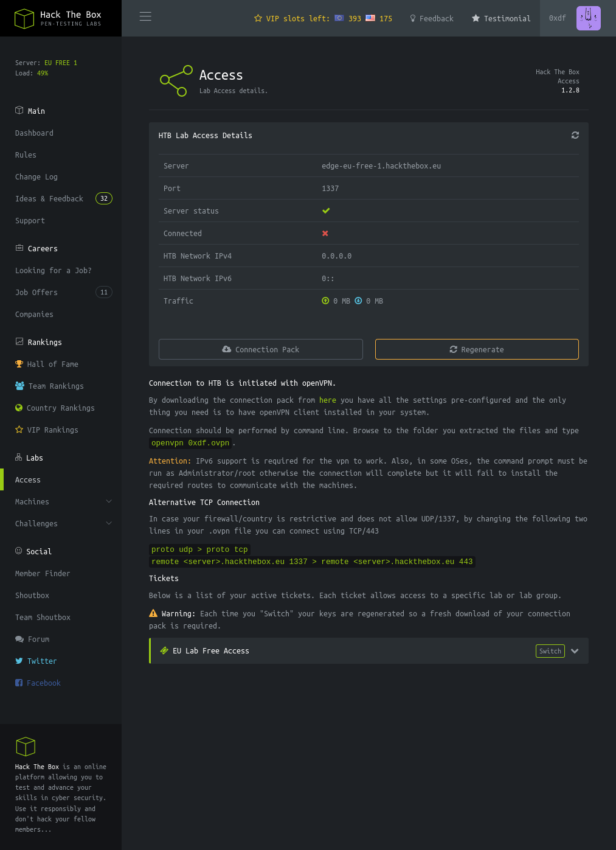The height and width of the screenshot is (850, 616).
Task: Click the hamburger menu icon
Action: [145, 17]
